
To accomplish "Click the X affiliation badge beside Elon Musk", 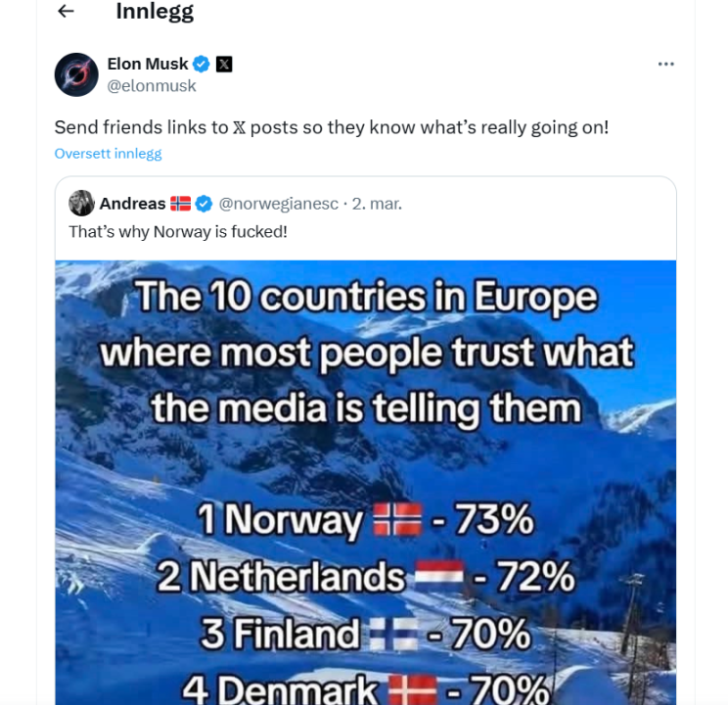I will tap(224, 65).
